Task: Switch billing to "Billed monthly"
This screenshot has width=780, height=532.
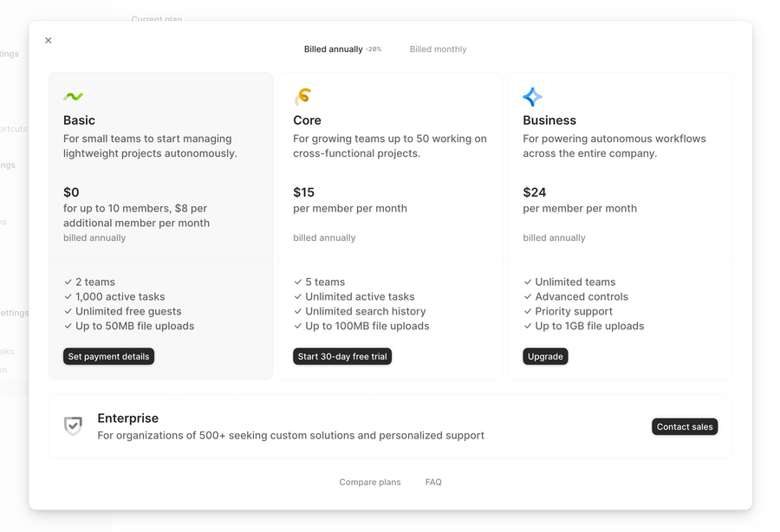Action: (438, 49)
